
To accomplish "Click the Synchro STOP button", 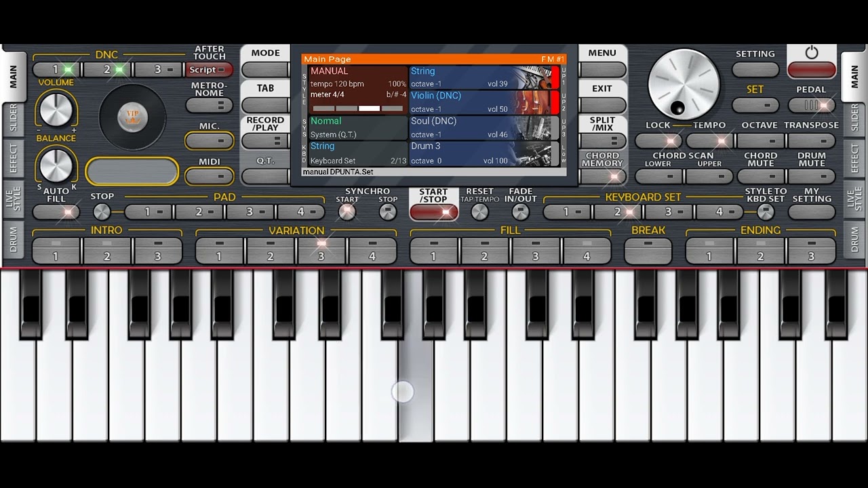I will (x=387, y=212).
